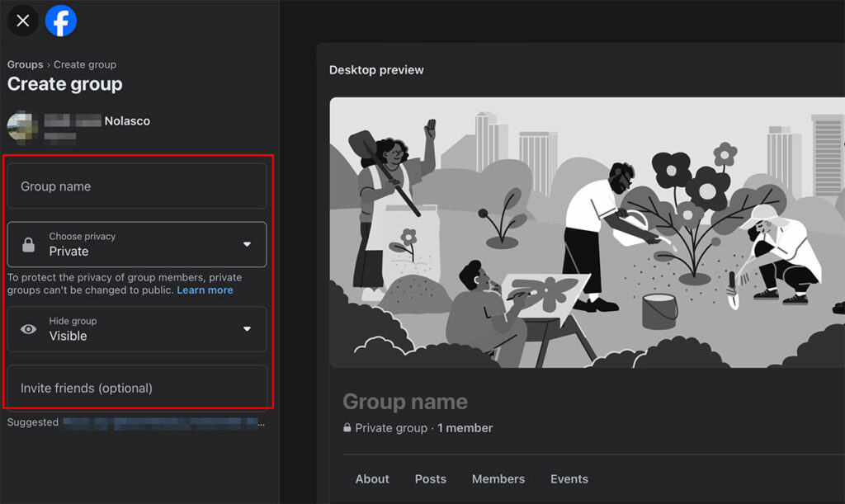Switch to the About tab
Viewport: 845px width, 504px height.
pos(372,478)
